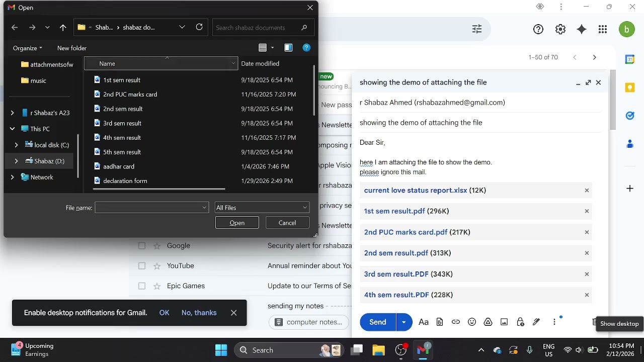Insert photo in compose window
This screenshot has width=644, height=362.
tap(504, 322)
